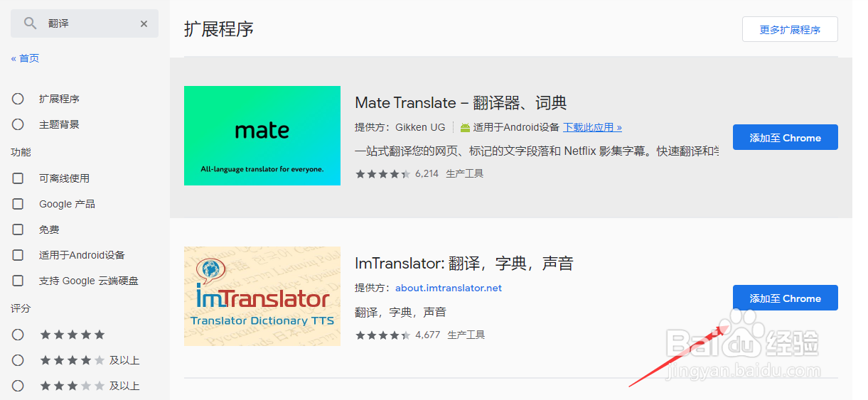Enable 适用于Android设备 filter checkbox
This screenshot has width=868, height=400.
(18, 255)
